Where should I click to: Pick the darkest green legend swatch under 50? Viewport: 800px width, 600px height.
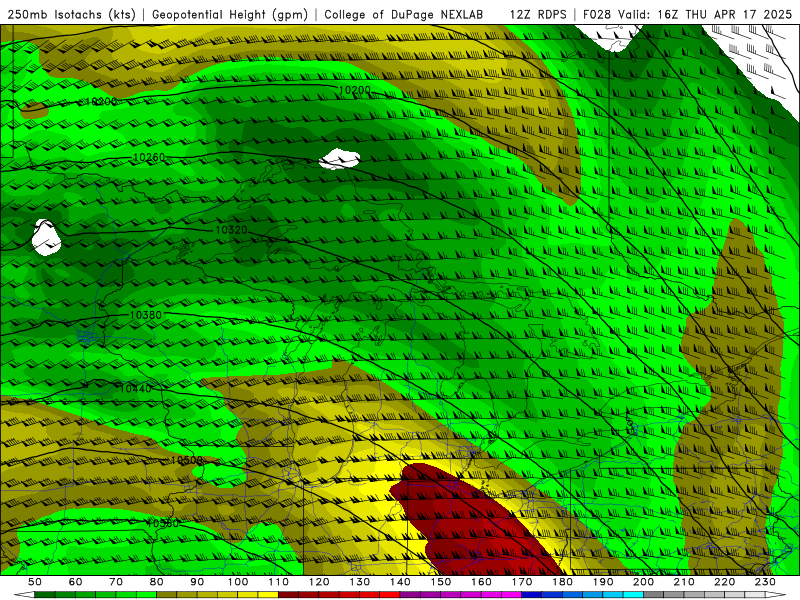point(45,595)
